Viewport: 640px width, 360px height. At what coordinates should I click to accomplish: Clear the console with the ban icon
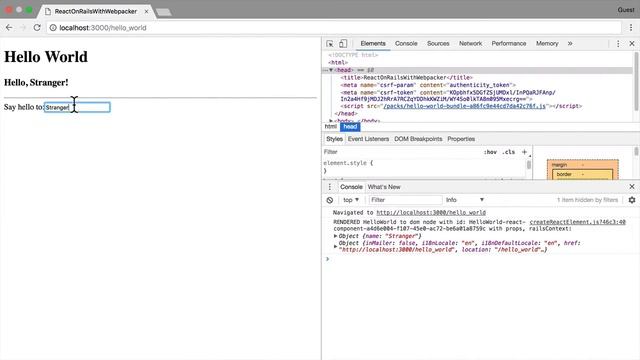point(330,200)
